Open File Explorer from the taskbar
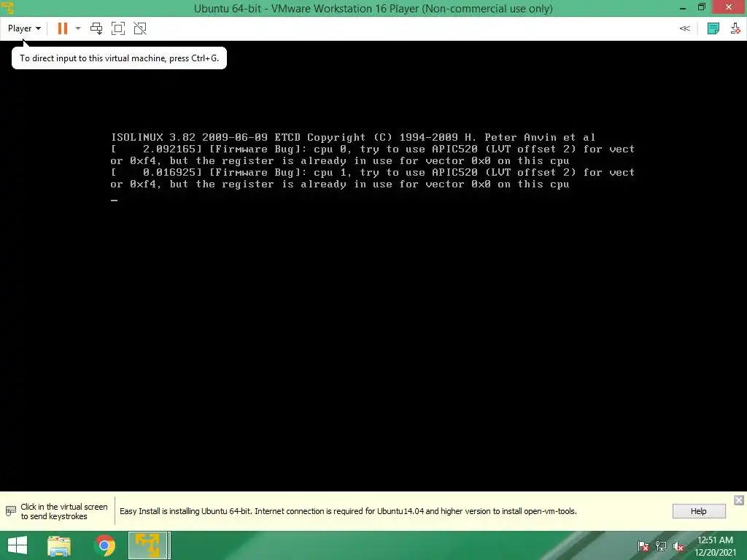The image size is (747, 560). [x=59, y=545]
